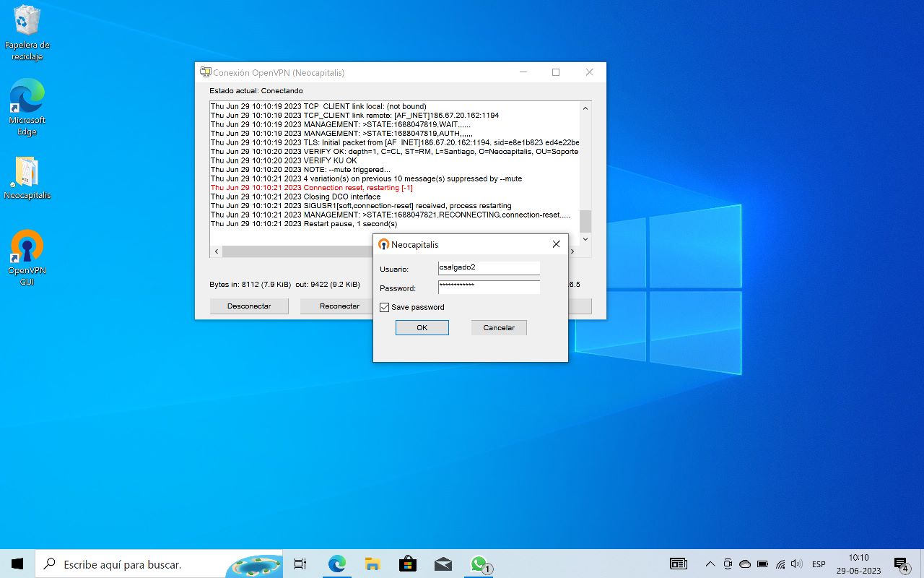Click the OneDrive cloud tray icon
This screenshot has width=924, height=578.
point(745,564)
